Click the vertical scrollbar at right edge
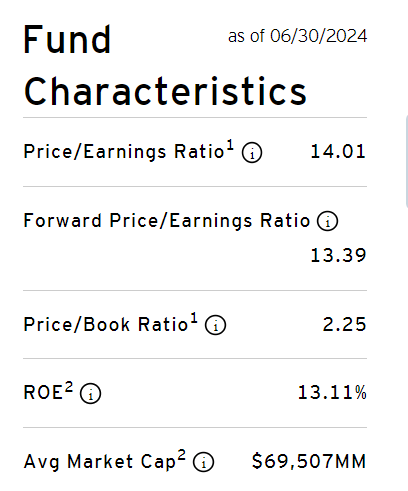Viewport: 408px width, 491px height. pyautogui.click(x=406, y=162)
